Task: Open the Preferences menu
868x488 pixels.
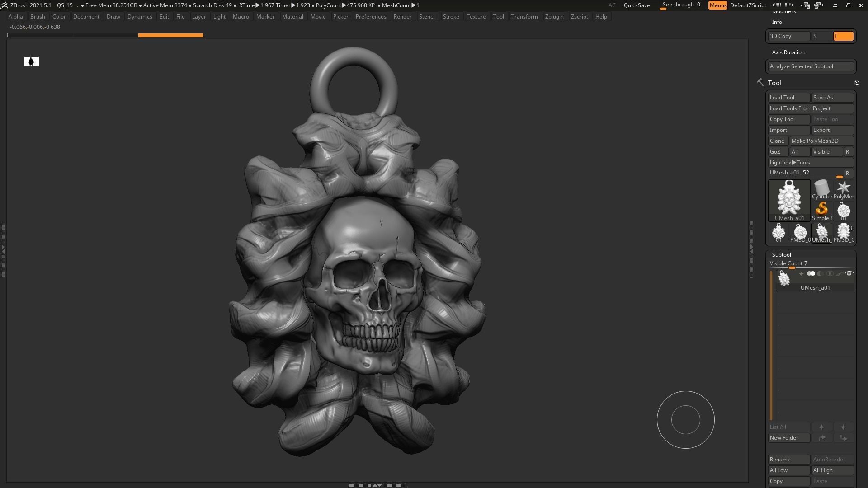Action: coord(371,17)
